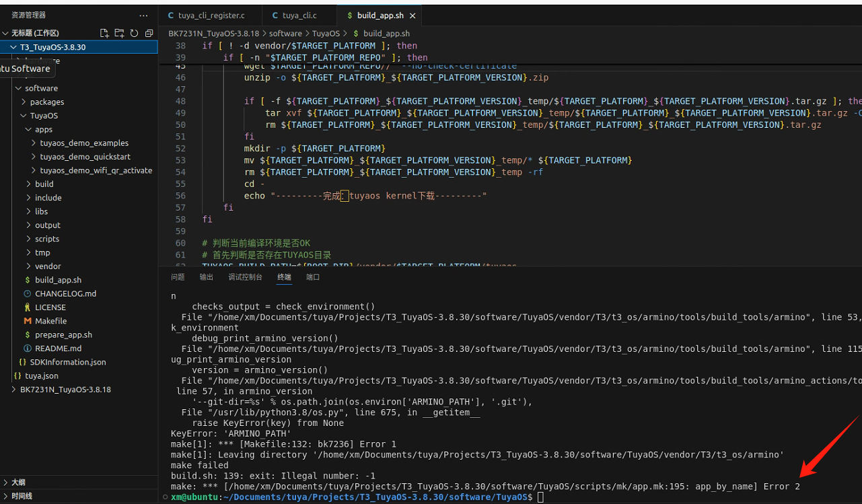Image resolution: width=862 pixels, height=504 pixels.
Task: Refresh the explorer with the refresh icon
Action: pyautogui.click(x=134, y=33)
